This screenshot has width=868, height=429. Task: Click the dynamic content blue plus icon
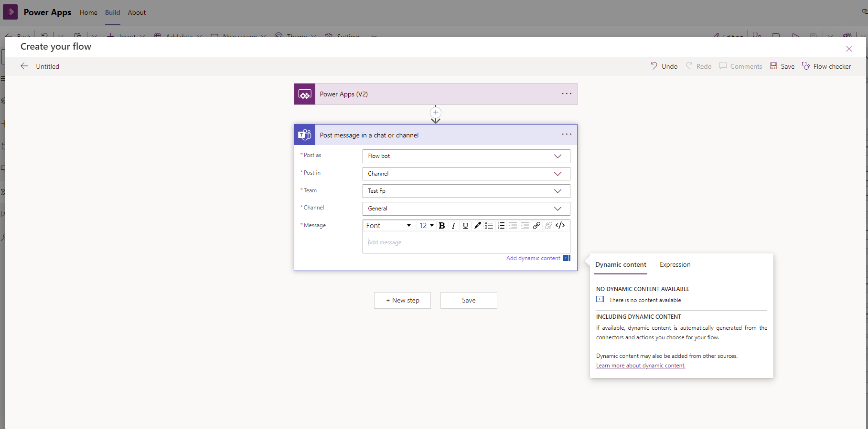click(x=567, y=258)
